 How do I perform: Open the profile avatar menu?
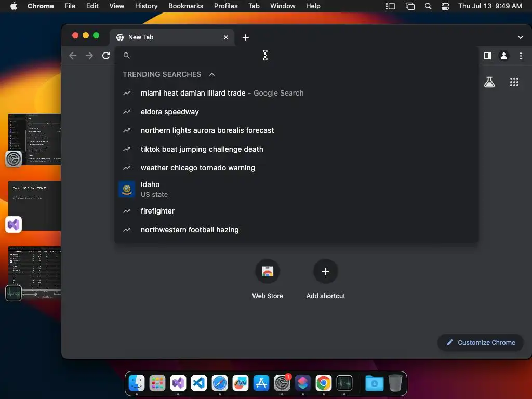[504, 56]
